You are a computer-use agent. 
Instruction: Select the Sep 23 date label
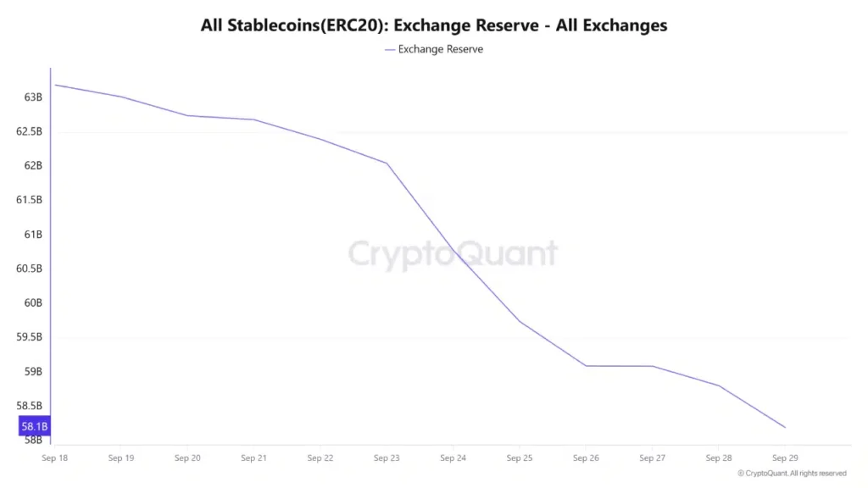pyautogui.click(x=387, y=458)
